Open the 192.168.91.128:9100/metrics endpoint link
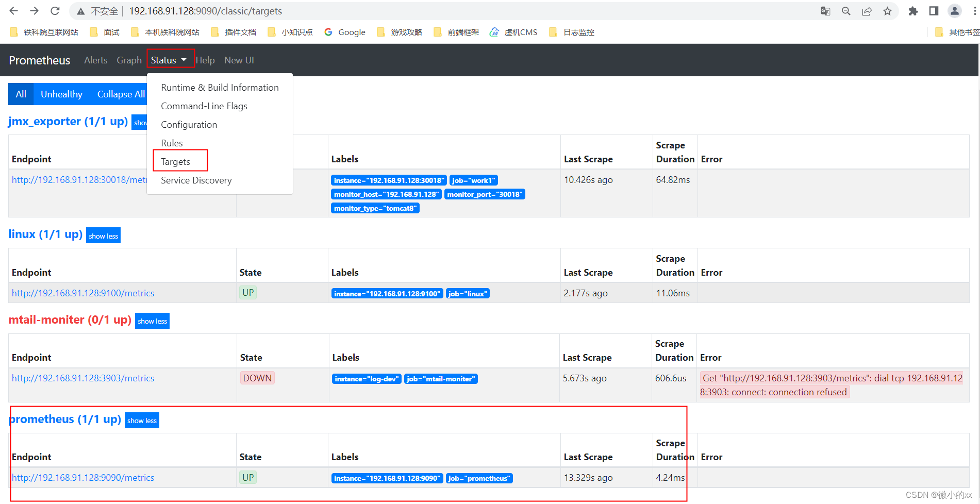980x504 pixels. pyautogui.click(x=83, y=293)
